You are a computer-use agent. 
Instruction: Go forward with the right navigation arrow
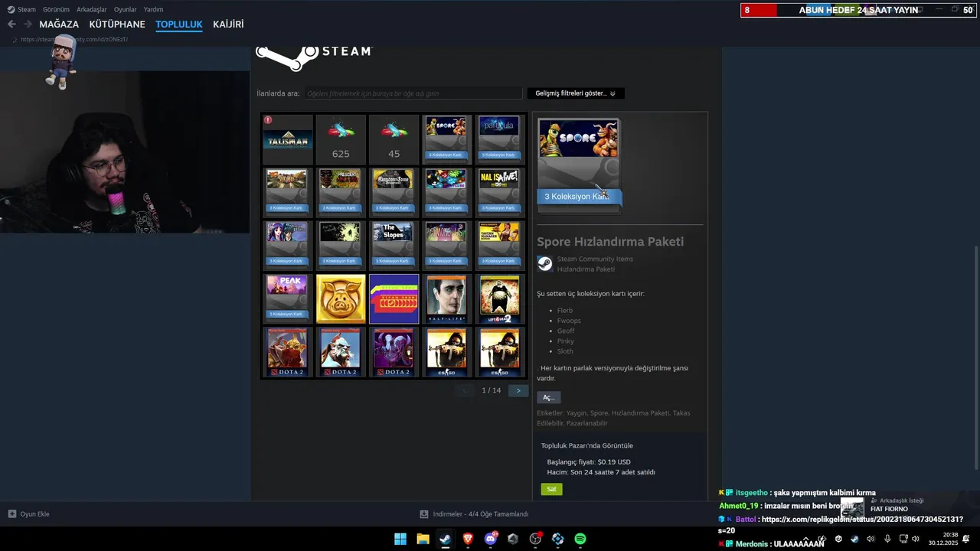point(28,24)
